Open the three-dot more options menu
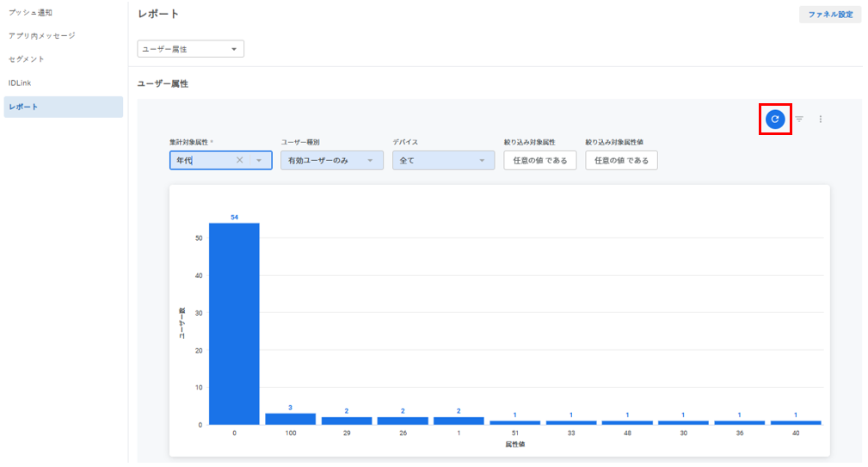The image size is (868, 467). coord(821,119)
